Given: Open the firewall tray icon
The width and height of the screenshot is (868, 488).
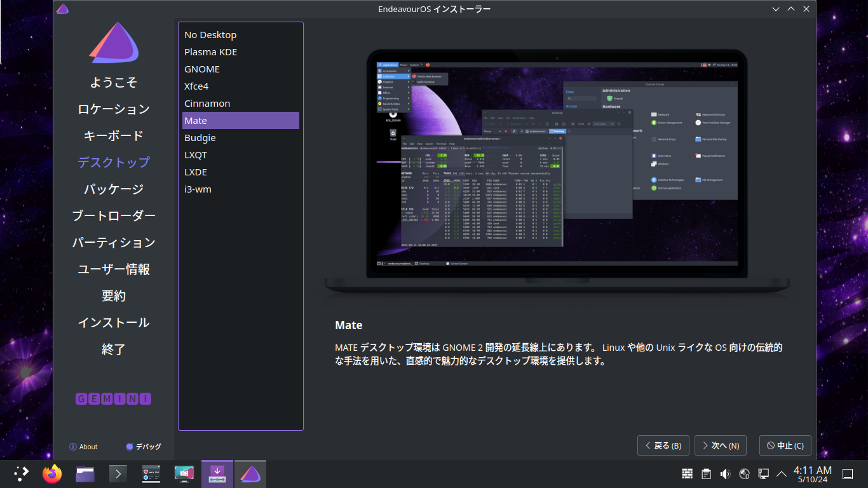Looking at the screenshot, I should 687,474.
